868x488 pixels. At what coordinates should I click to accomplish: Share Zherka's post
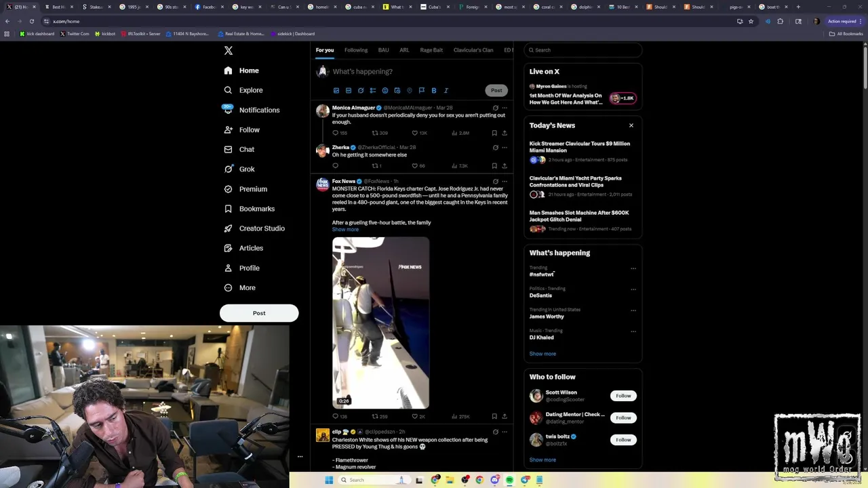[505, 165]
